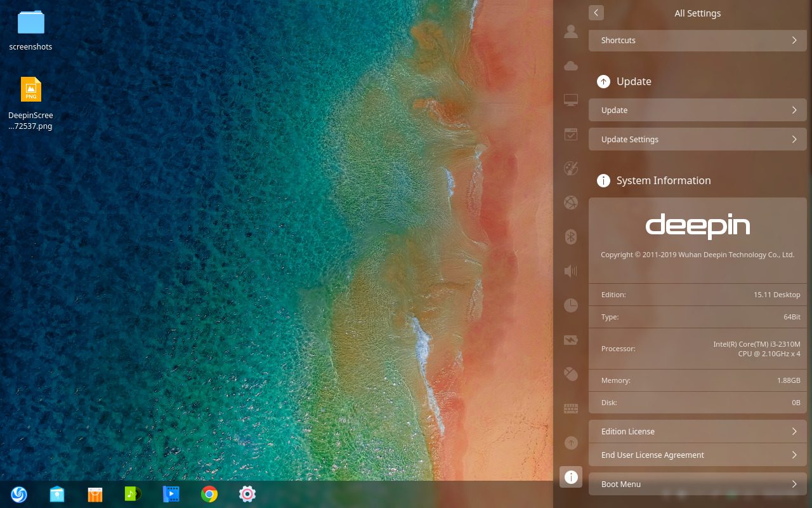
Task: Launch Deepin Movie from the dock
Action: [x=171, y=494]
